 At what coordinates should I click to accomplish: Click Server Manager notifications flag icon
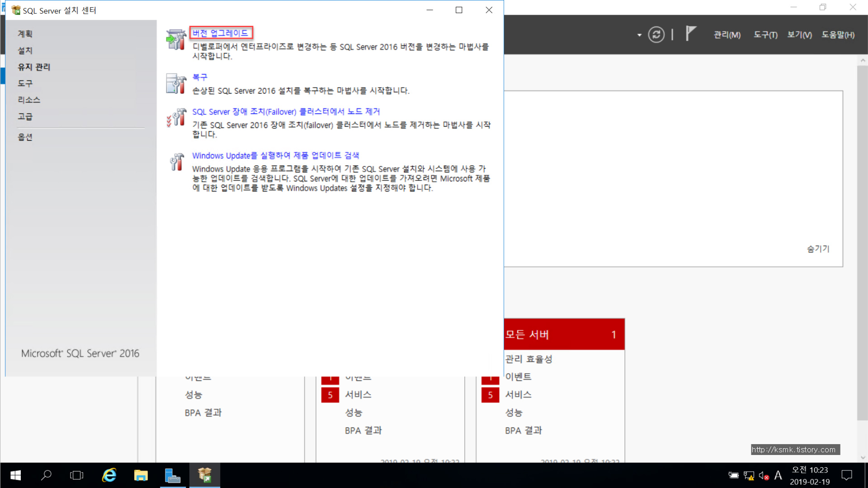coord(690,33)
